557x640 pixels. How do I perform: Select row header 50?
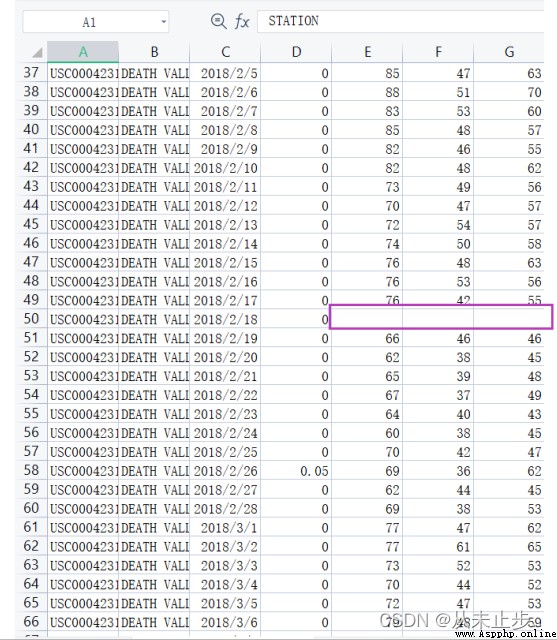31,319
